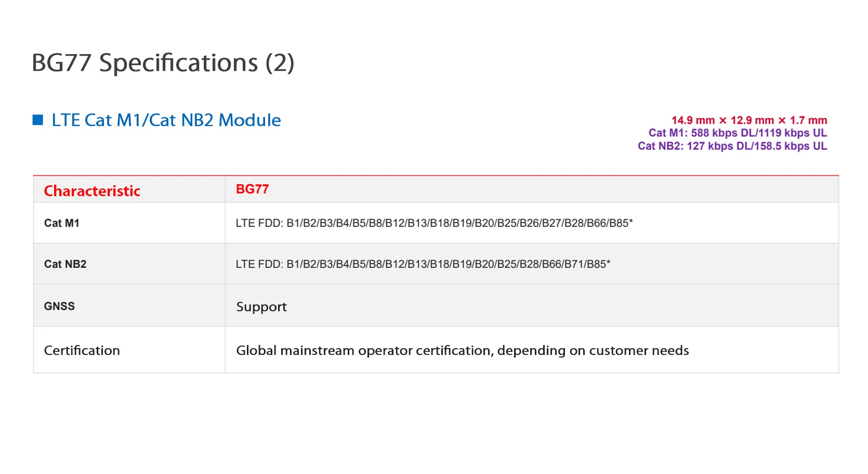Click the Support value in GNSS row
This screenshot has width=868, height=474.
(x=261, y=307)
